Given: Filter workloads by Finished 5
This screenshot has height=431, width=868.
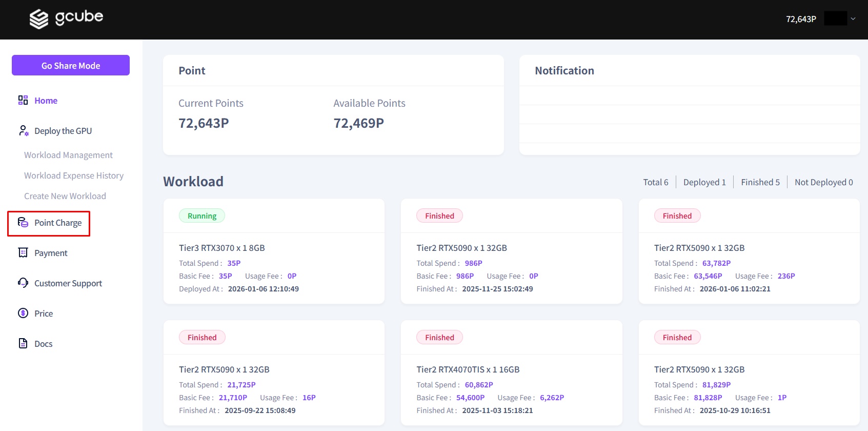Looking at the screenshot, I should (760, 182).
